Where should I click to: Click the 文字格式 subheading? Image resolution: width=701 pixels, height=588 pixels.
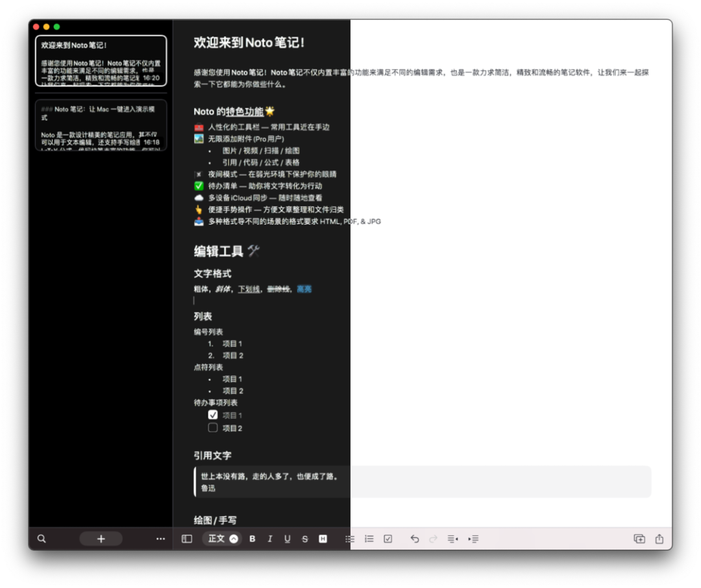pyautogui.click(x=212, y=274)
